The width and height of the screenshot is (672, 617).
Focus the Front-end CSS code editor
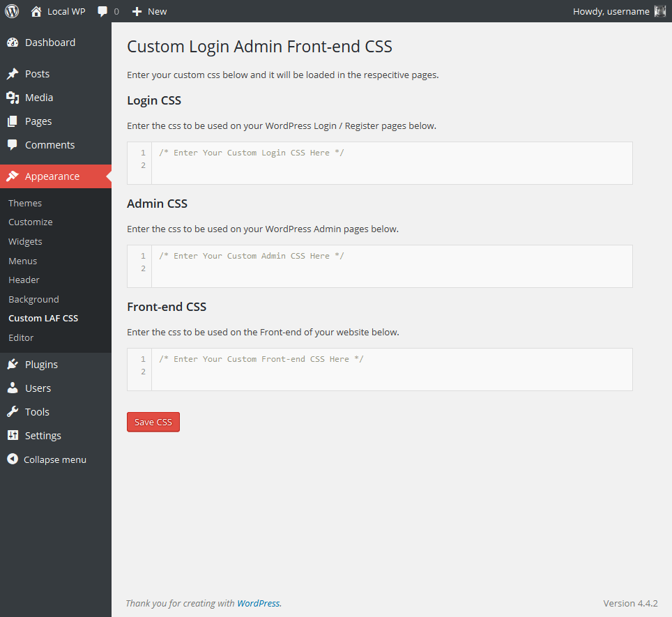[380, 370]
